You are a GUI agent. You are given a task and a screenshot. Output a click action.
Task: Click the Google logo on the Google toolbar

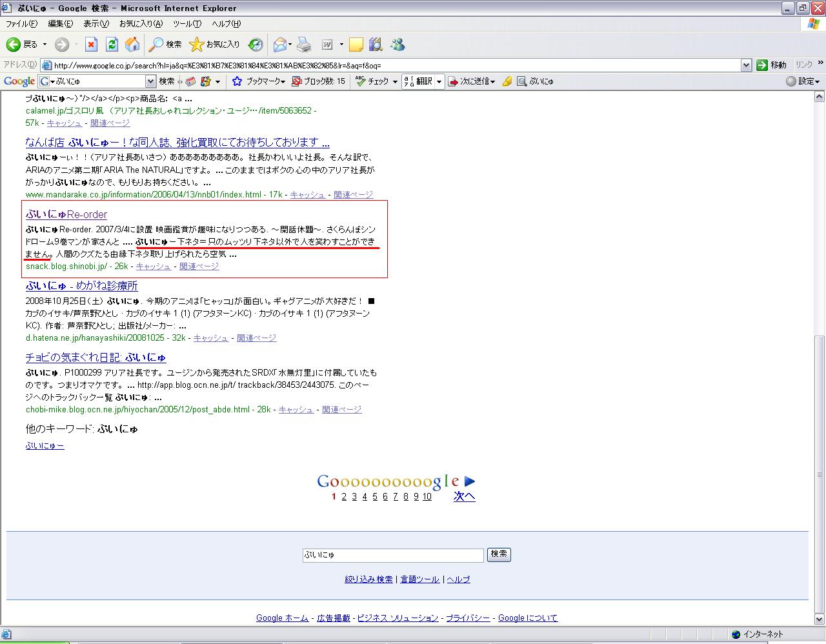(19, 81)
